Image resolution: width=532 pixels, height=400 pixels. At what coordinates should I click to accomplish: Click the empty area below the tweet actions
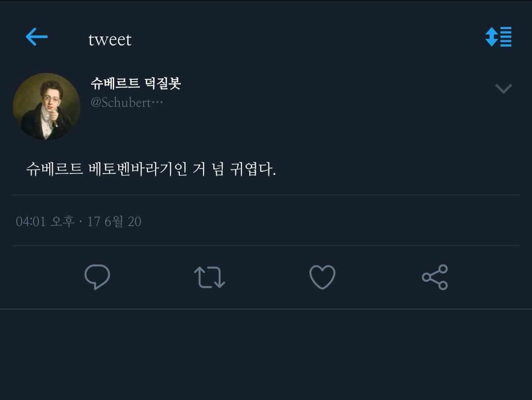266,355
